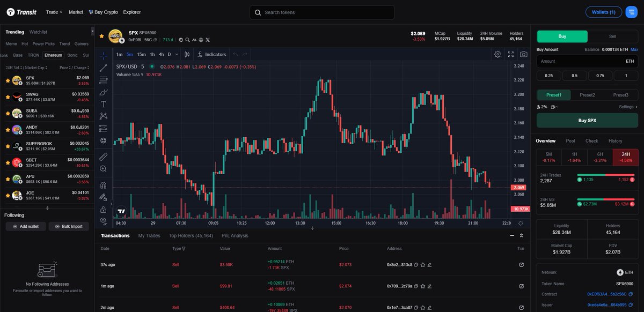Take a chart snapshot with camera icon
This screenshot has height=312, width=644.
point(523,54)
